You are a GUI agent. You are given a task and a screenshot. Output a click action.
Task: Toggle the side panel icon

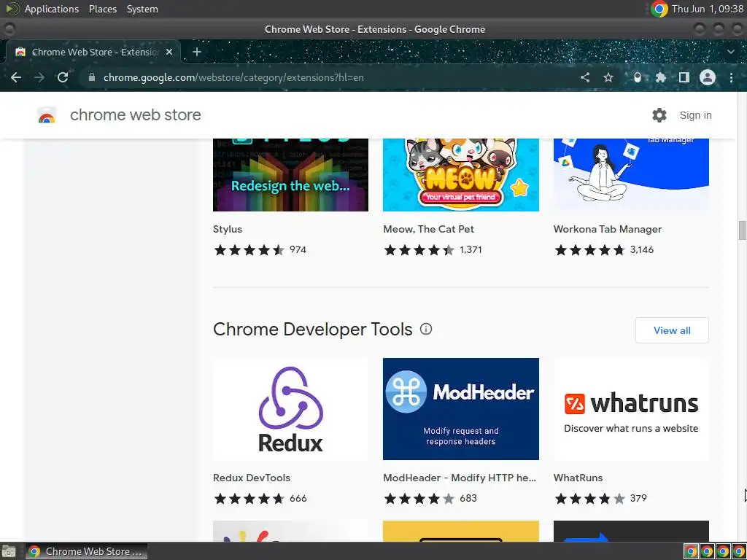coord(684,77)
